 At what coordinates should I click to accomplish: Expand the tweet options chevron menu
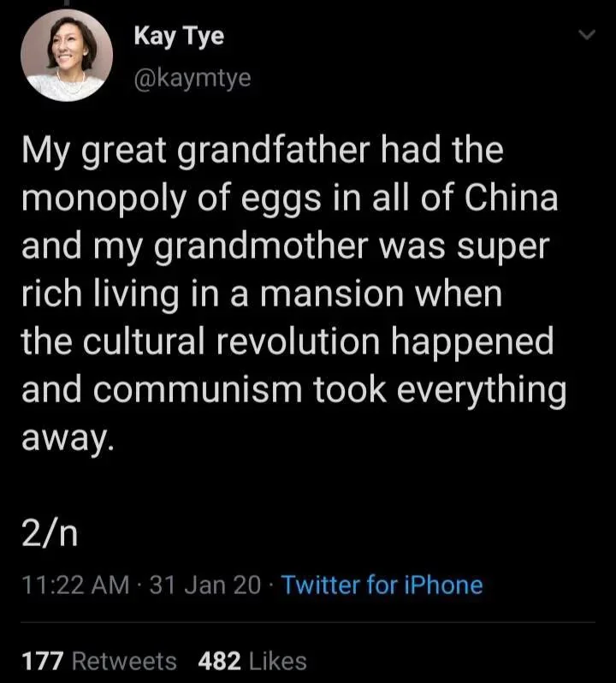click(586, 35)
